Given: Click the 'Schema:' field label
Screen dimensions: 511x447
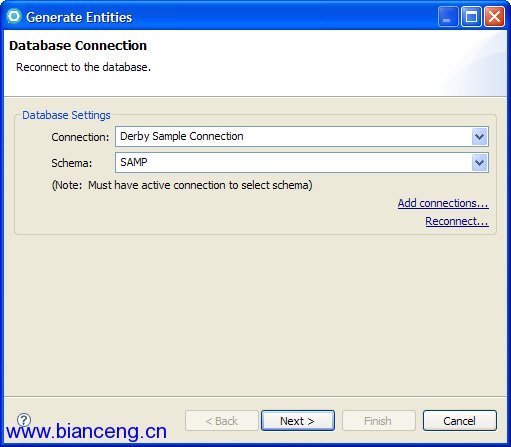Looking at the screenshot, I should (71, 163).
